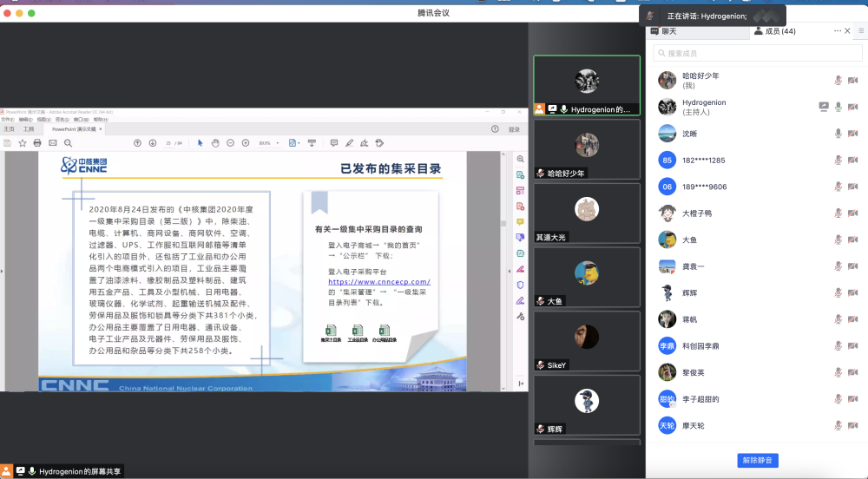Go to the previous page with the up arrow
868x479 pixels.
(137, 143)
